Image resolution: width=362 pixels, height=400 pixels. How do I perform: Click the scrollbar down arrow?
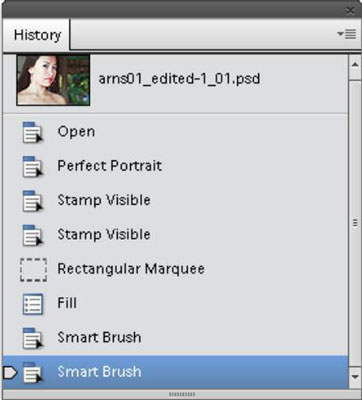click(355, 377)
